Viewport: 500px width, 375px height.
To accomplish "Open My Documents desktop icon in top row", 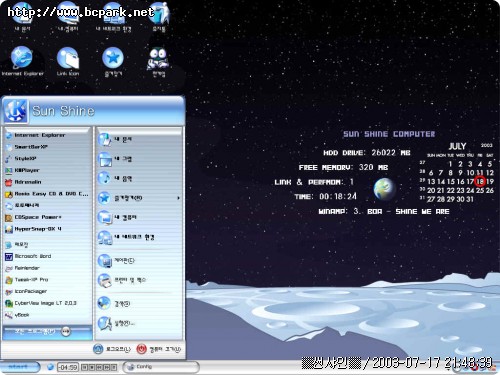I will click(x=22, y=17).
